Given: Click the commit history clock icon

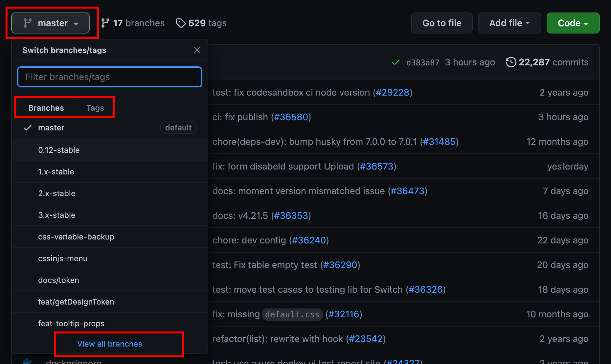Looking at the screenshot, I should (x=511, y=62).
